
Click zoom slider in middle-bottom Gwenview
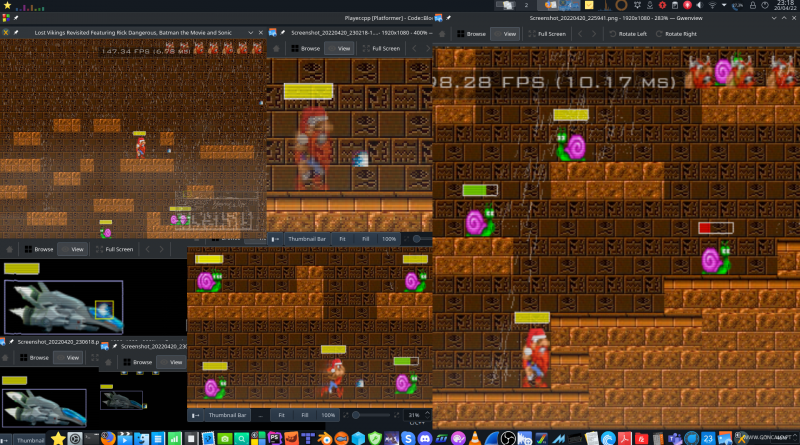tap(373, 415)
